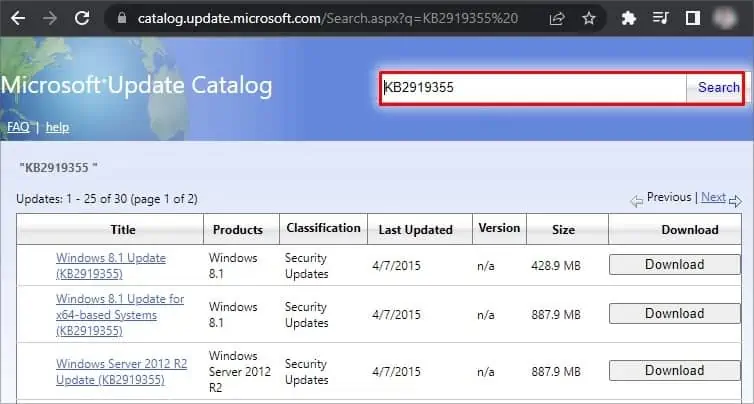Download the 428.9 MB Windows 8.1 update
Screen dimensions: 754x404
(x=675, y=265)
